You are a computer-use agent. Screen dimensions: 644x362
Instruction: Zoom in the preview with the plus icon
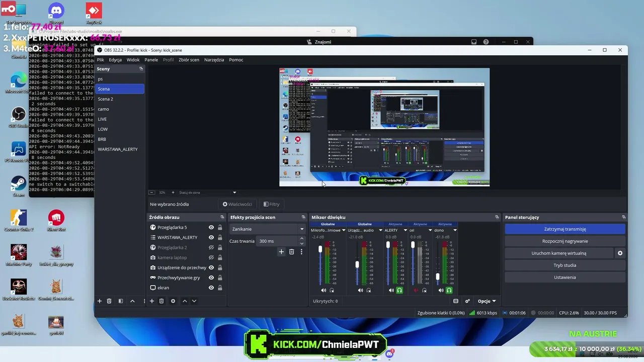tap(173, 193)
